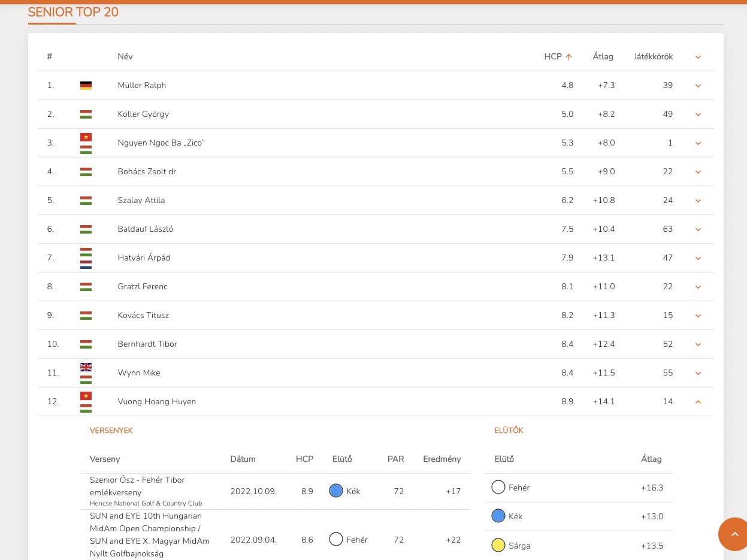Click the name Koller György
The height and width of the screenshot is (560, 747).
[143, 114]
